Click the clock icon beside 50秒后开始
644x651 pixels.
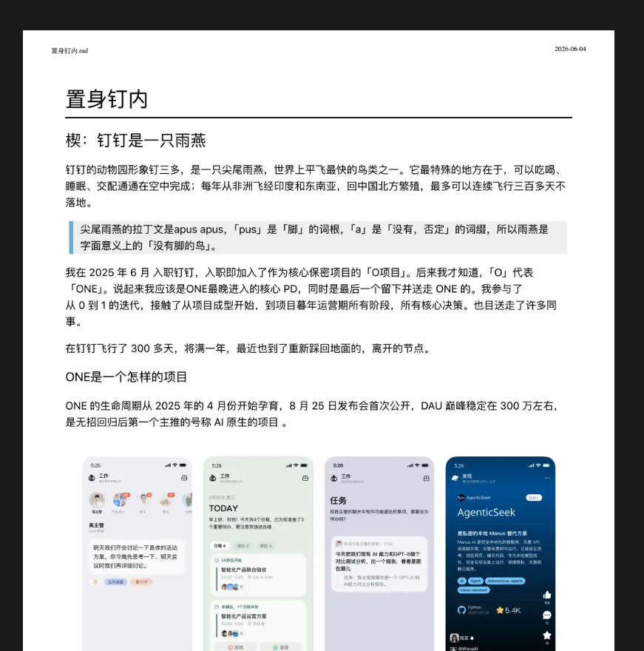[x=217, y=561]
